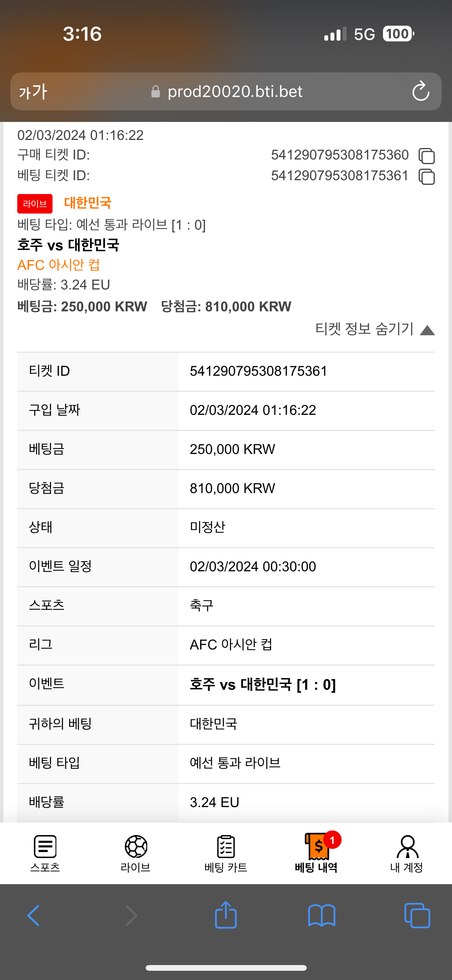Viewport: 452px width, 980px height.
Task: Copy the purchase ticket ID ending 5360
Action: tap(427, 156)
